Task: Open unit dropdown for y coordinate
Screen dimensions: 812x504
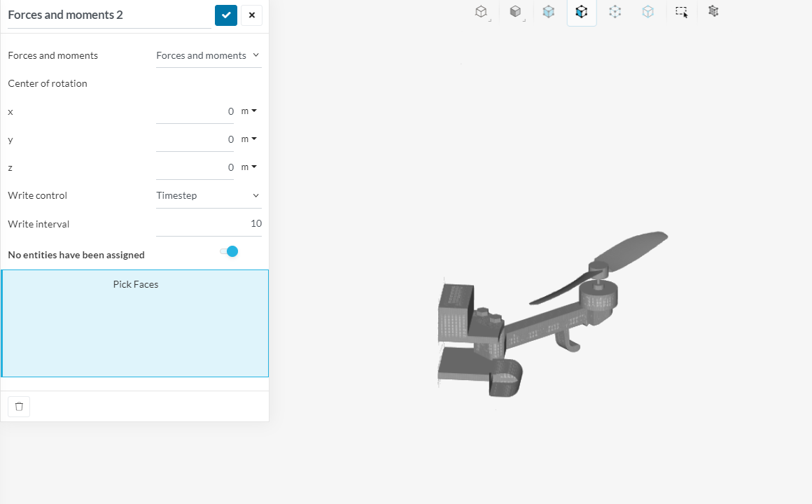Action: pyautogui.click(x=249, y=139)
